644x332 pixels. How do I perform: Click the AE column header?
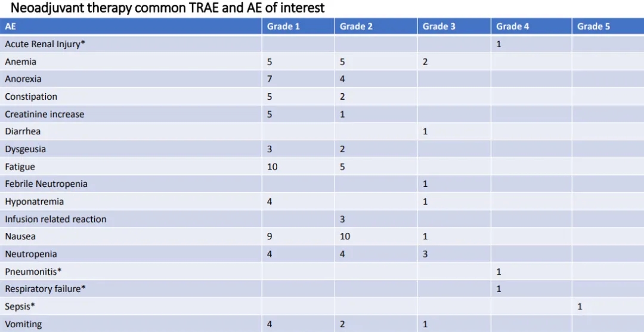point(11,26)
